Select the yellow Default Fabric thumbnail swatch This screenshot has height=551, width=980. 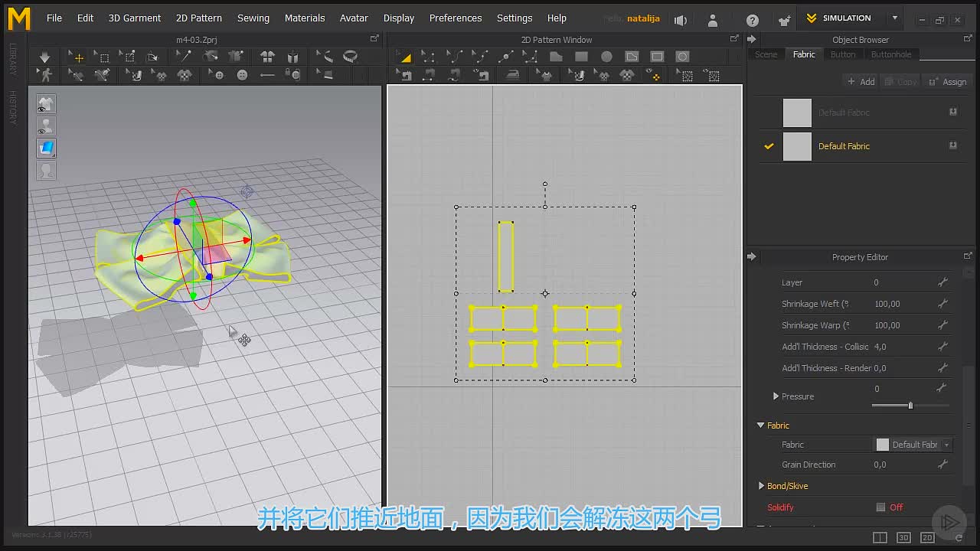(x=797, y=146)
